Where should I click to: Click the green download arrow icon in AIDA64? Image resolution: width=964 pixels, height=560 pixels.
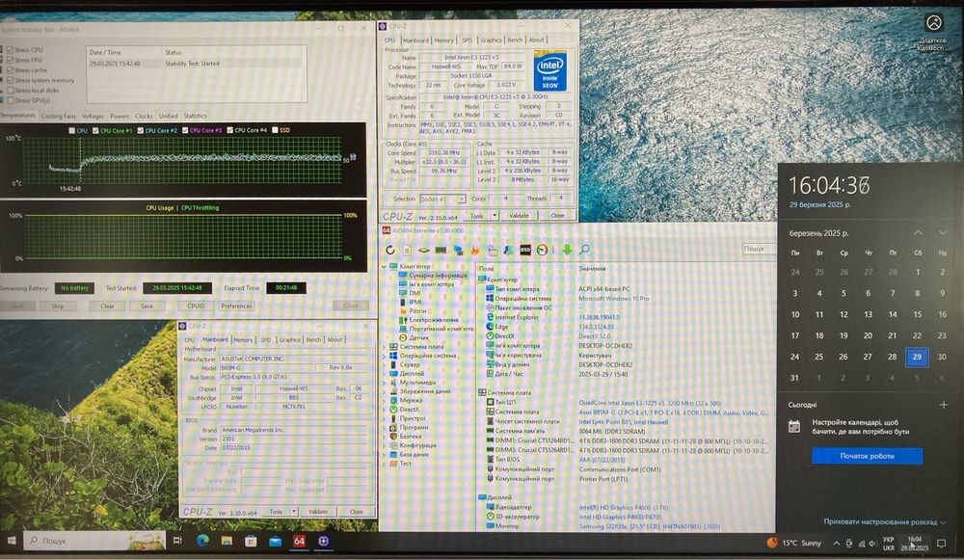567,250
